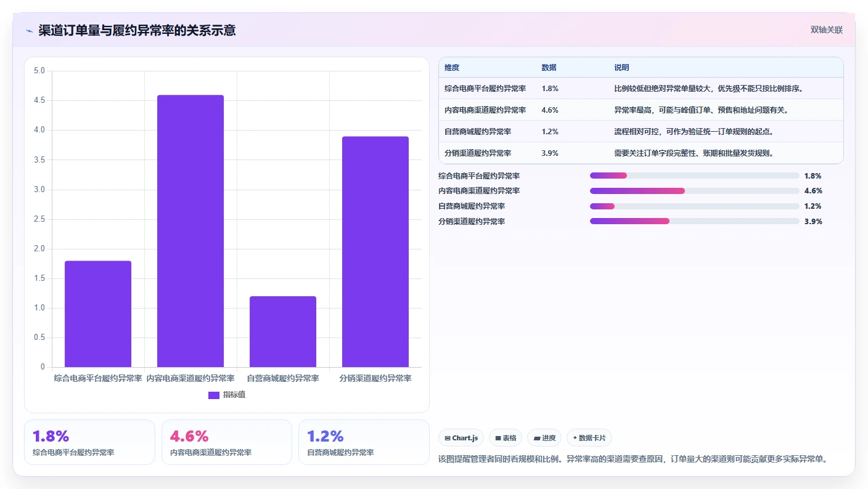Click the 维度 table column header
The height and width of the screenshot is (489, 868).
452,67
